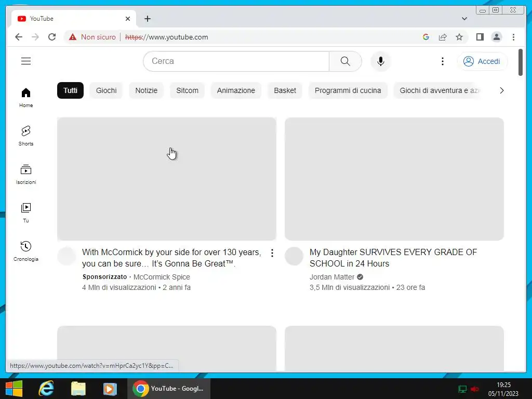Click the Google icon in address bar
The width and height of the screenshot is (532, 399).
[426, 37]
